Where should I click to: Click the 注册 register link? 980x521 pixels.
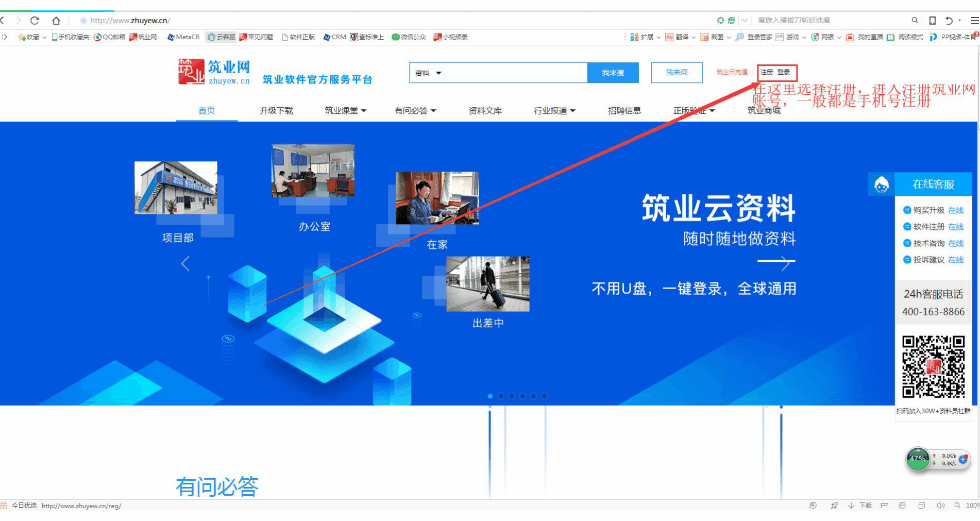tap(767, 72)
